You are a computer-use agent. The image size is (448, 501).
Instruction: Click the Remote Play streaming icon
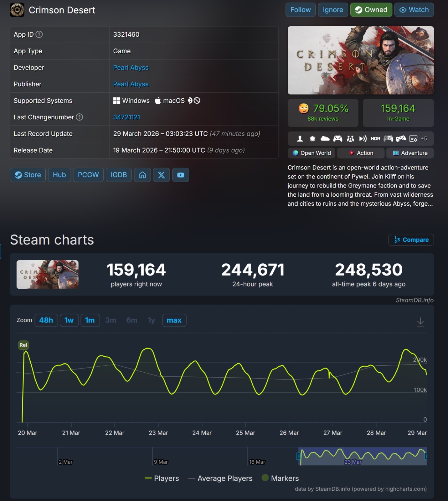pyautogui.click(x=363, y=139)
